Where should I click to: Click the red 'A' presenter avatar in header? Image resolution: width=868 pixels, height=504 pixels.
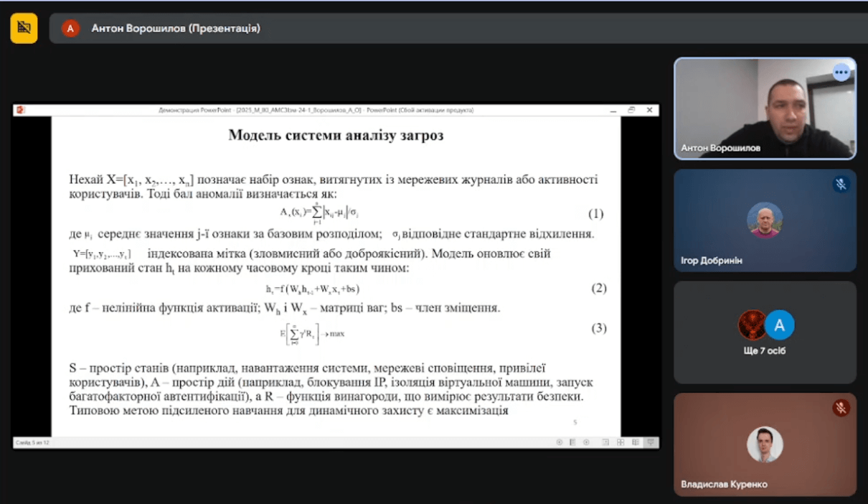pyautogui.click(x=70, y=28)
